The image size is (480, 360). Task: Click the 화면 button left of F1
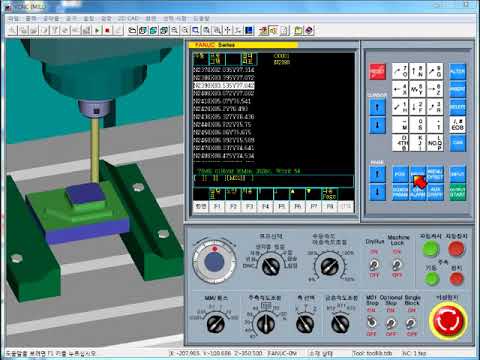point(201,207)
